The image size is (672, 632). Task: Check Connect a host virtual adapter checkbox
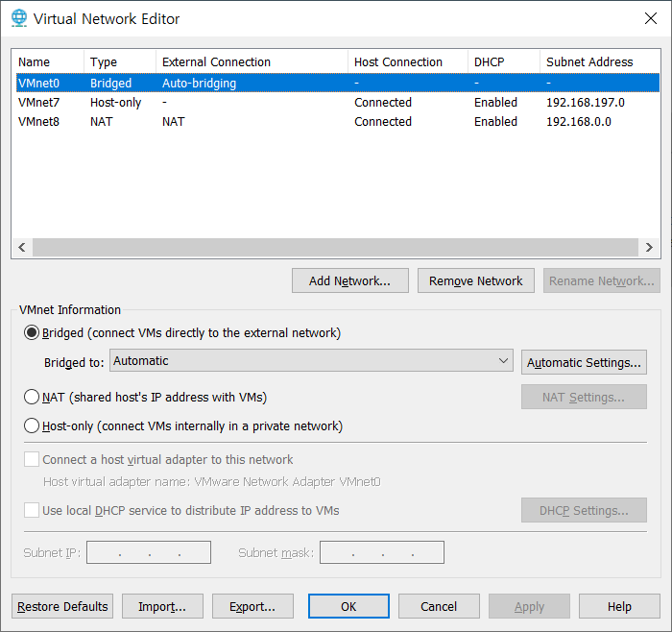coord(32,459)
